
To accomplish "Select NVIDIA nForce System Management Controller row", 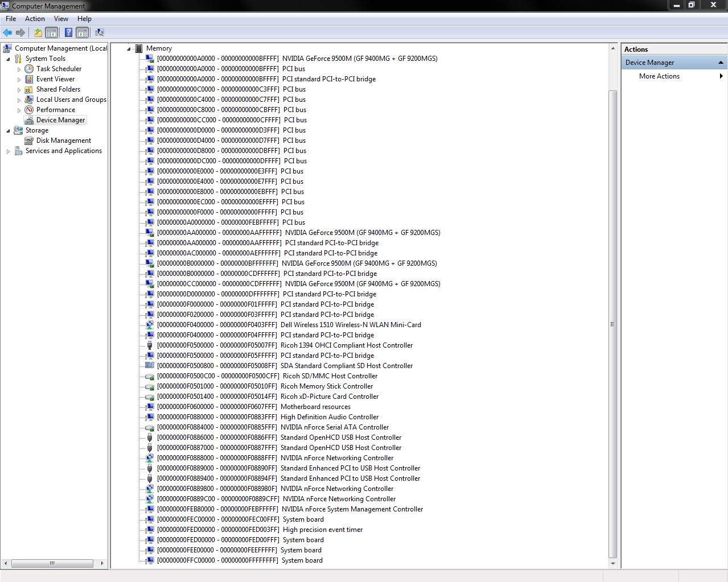I will 290,509.
